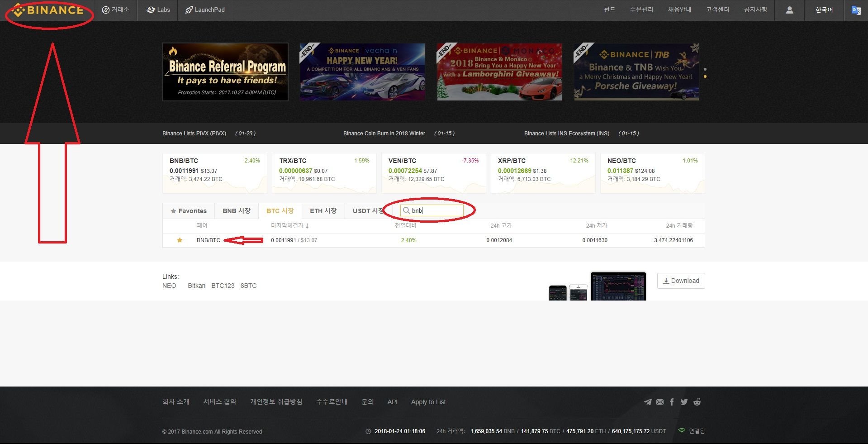
Task: Open the 한국어 language selector
Action: pos(824,10)
